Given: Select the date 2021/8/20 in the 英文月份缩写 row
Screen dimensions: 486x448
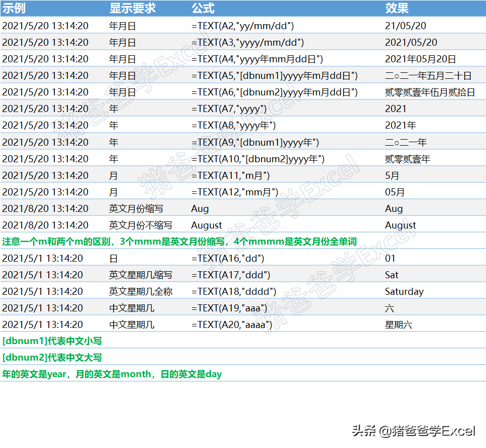Looking at the screenshot, I should click(45, 209).
